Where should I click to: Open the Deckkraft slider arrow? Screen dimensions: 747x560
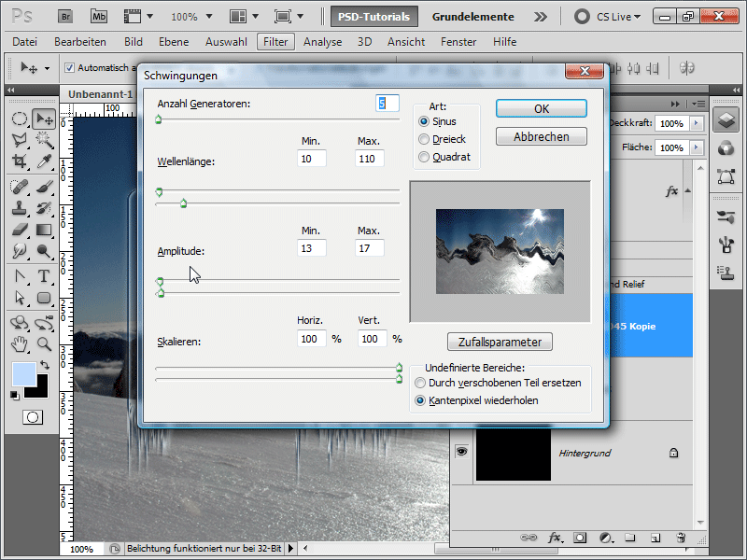click(696, 123)
